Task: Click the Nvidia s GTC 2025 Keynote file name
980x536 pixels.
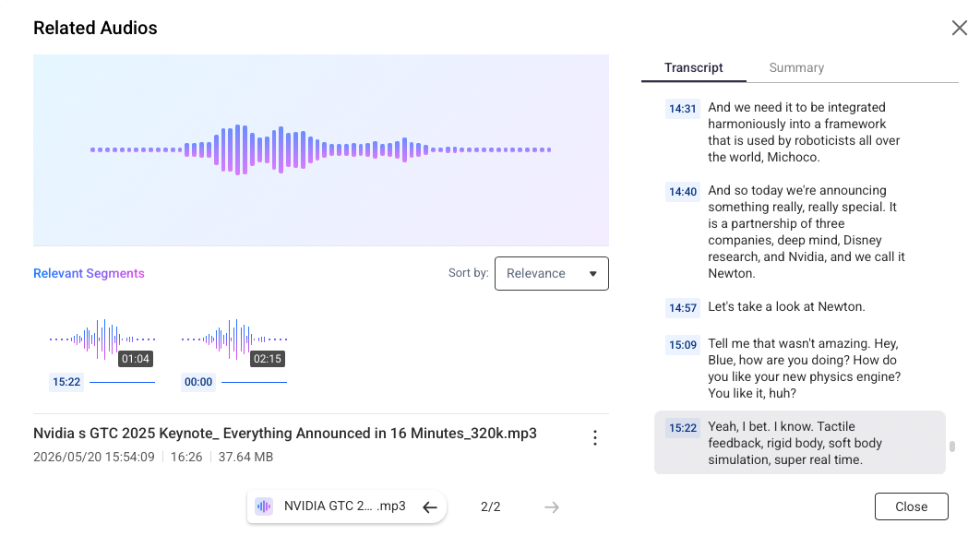Action: (285, 434)
